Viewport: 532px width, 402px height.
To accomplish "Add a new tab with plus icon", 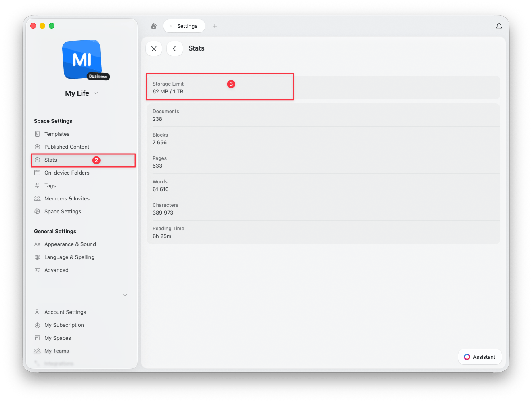I will [215, 26].
